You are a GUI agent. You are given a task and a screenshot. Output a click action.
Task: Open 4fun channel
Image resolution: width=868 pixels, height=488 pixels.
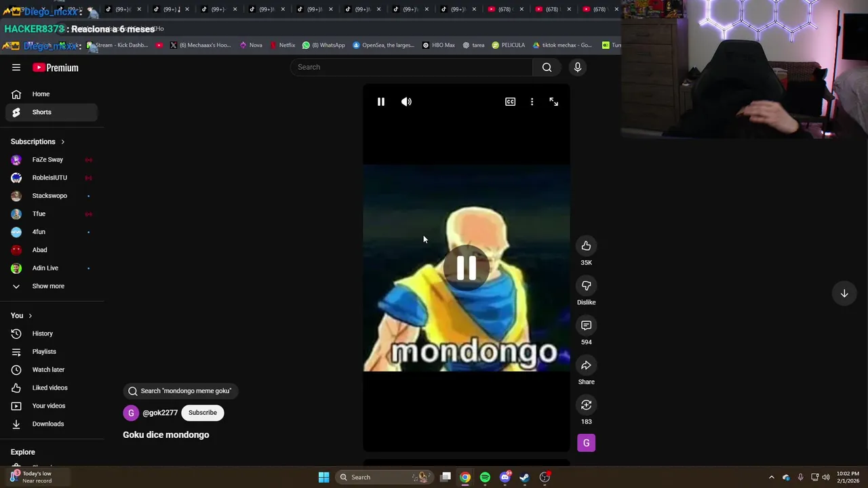pyautogui.click(x=52, y=232)
